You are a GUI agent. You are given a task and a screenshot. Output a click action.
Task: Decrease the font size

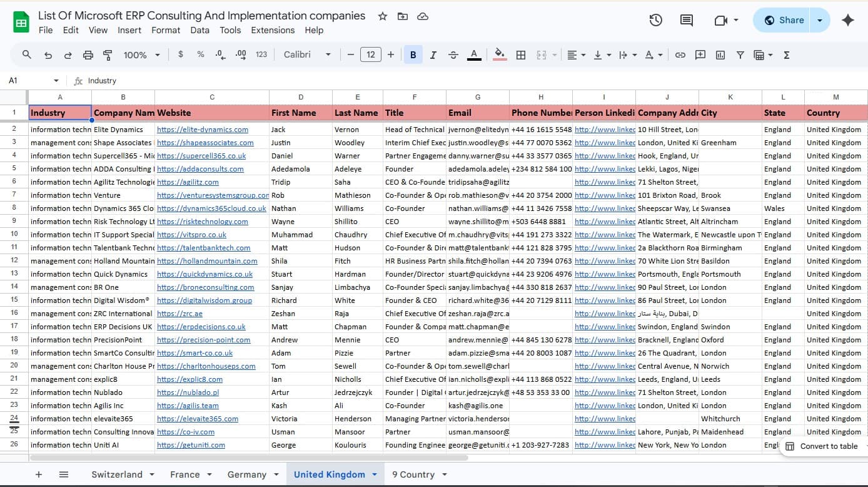351,54
